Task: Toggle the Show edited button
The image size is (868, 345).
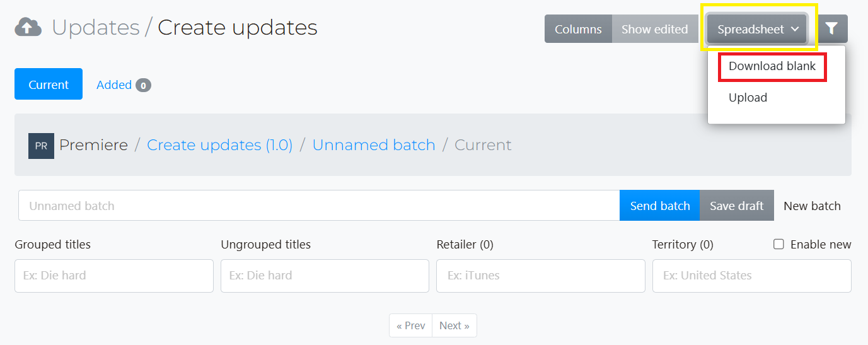Action: pos(654,29)
